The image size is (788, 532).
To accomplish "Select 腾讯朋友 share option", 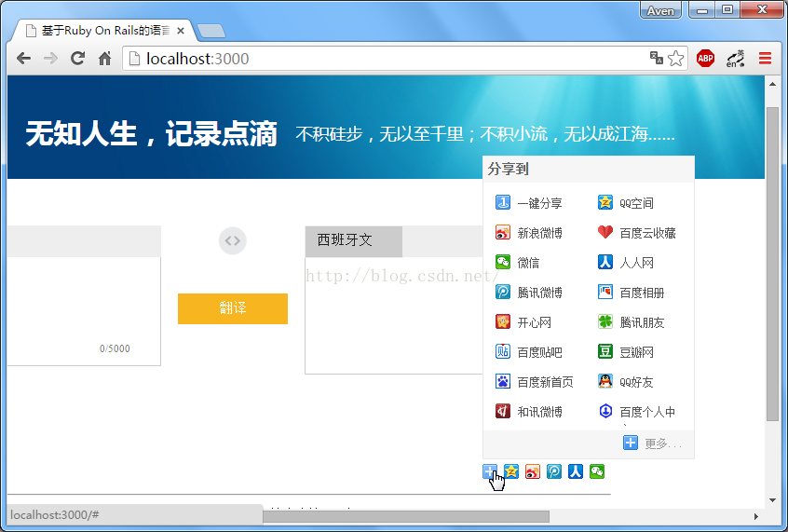I will click(632, 321).
